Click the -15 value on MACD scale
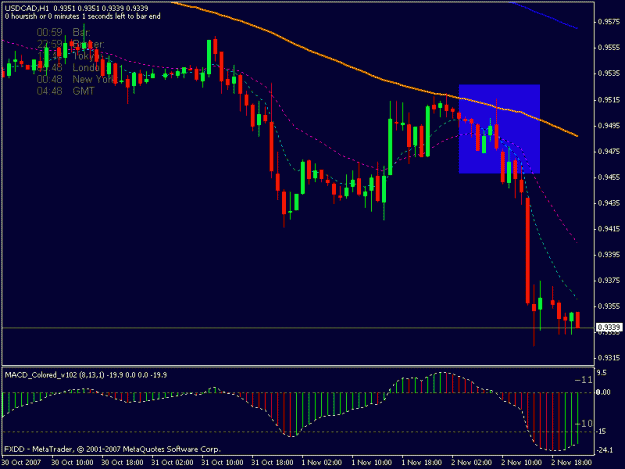The height and width of the screenshot is (469, 625). pyautogui.click(x=601, y=431)
